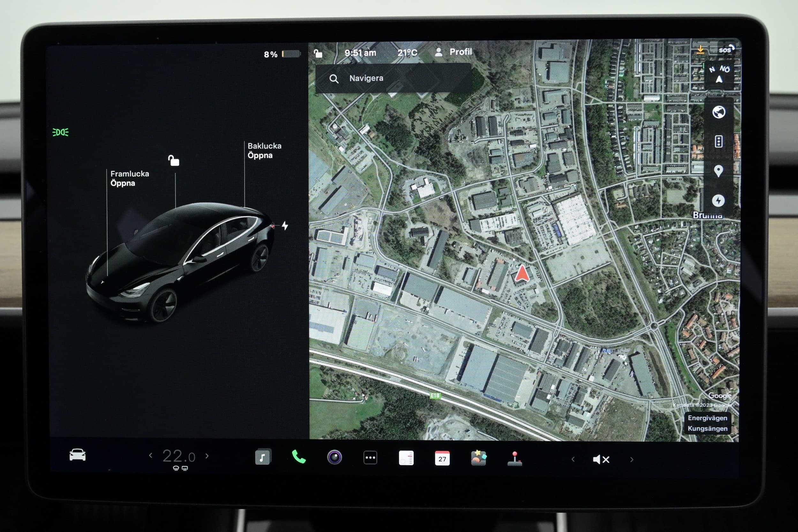The image size is (798, 532).
Task: Open the music player app
Action: coord(263,457)
